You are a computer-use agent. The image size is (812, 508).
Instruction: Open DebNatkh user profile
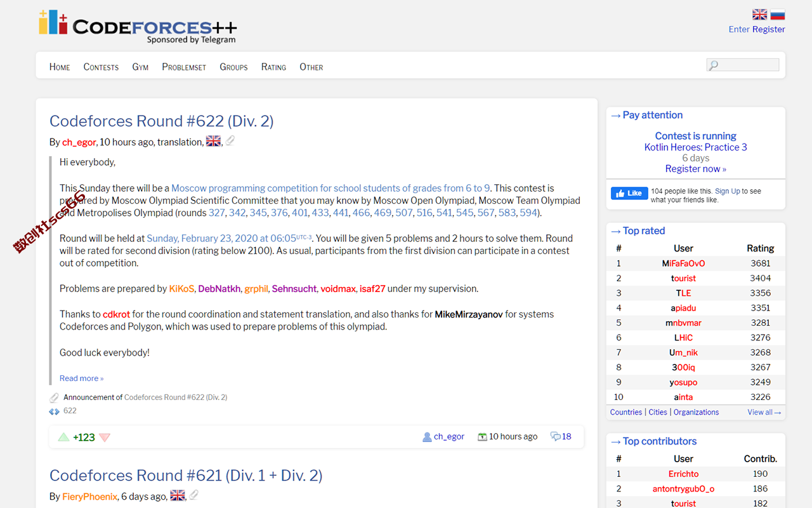(219, 289)
